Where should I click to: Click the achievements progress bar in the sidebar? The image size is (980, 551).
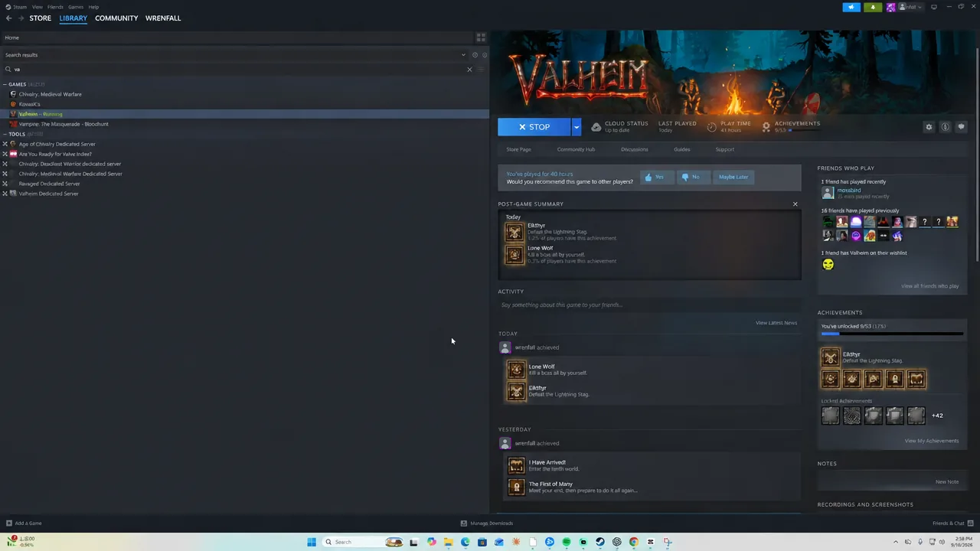point(892,334)
